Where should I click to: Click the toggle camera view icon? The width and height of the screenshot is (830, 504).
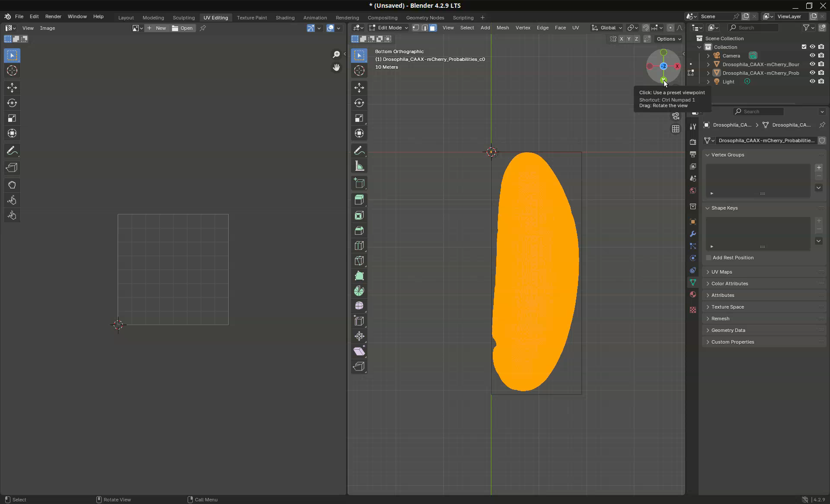click(676, 116)
